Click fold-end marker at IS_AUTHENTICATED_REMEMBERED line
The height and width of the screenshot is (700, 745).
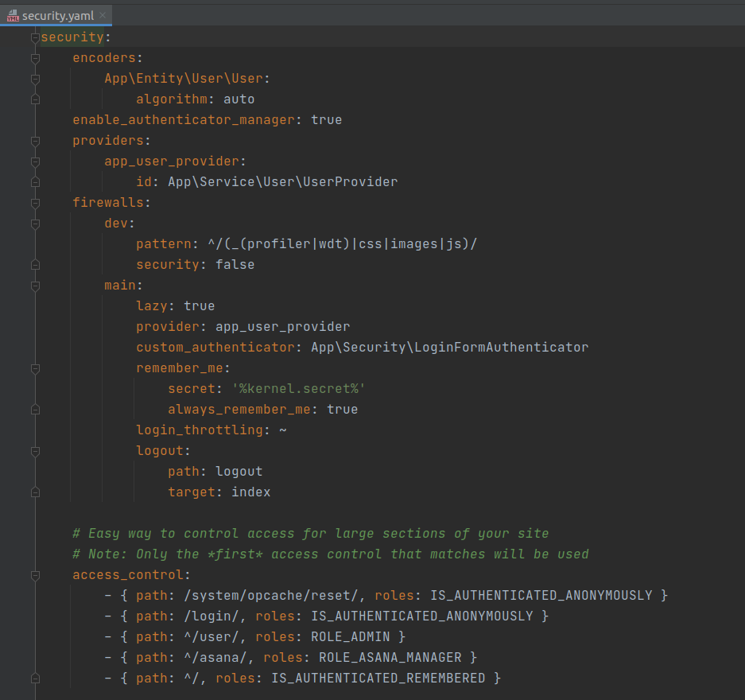pos(35,679)
